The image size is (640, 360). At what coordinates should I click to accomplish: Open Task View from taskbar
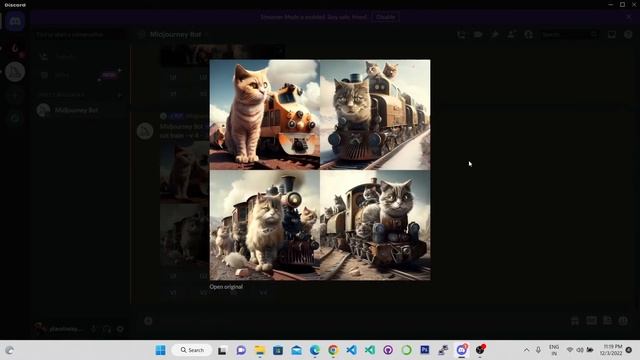coord(222,350)
